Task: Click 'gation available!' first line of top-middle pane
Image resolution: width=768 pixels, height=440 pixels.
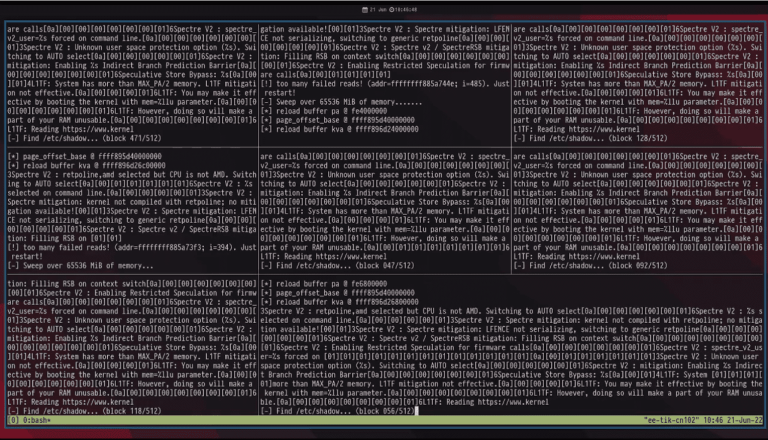Action: (x=385, y=29)
